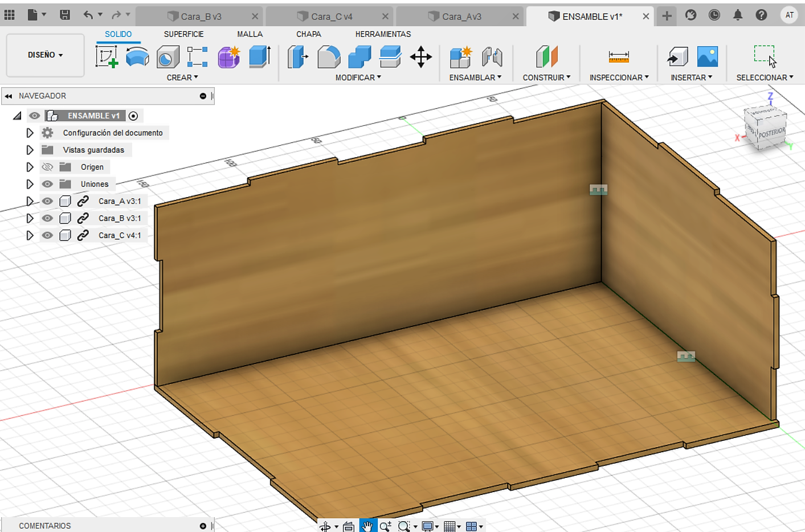Open a new design tab with plus button
This screenshot has width=805, height=532.
pyautogui.click(x=667, y=16)
